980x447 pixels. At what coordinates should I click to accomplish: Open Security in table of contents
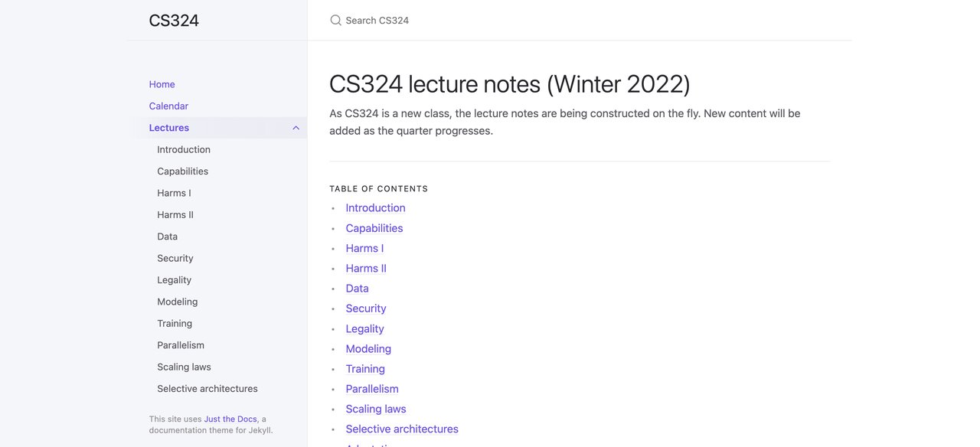[366, 308]
